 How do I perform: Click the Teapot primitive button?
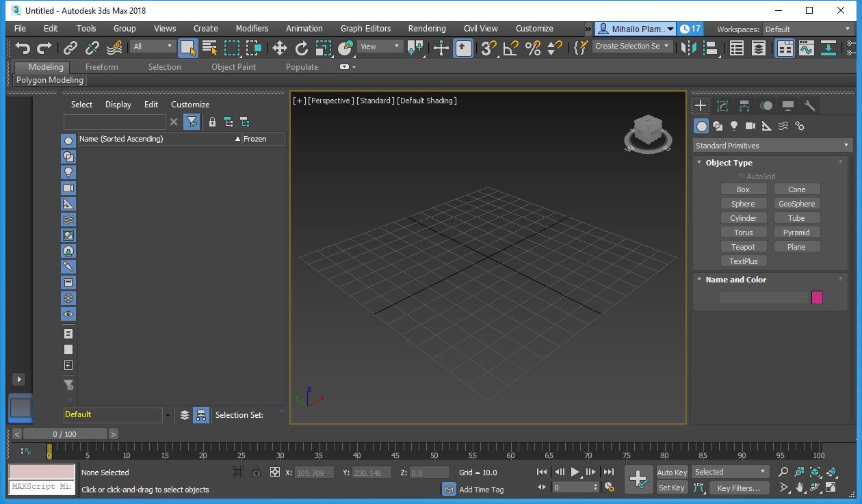743,247
